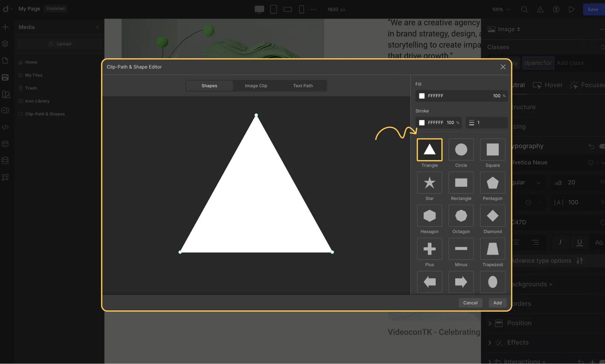This screenshot has height=364, width=605.
Task: Switch to the Text Path tab
Action: (303, 86)
